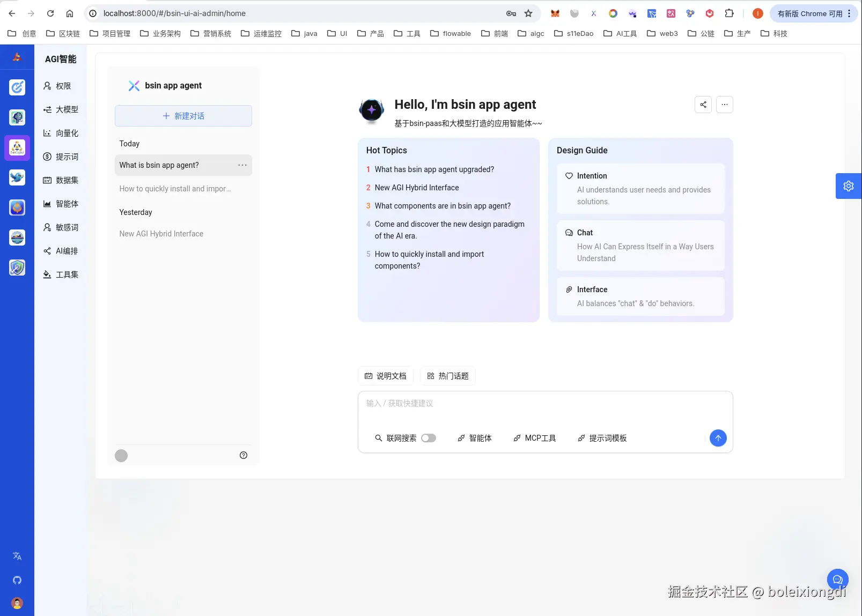Open the floating settings gear panel
The image size is (862, 616).
pyautogui.click(x=849, y=186)
